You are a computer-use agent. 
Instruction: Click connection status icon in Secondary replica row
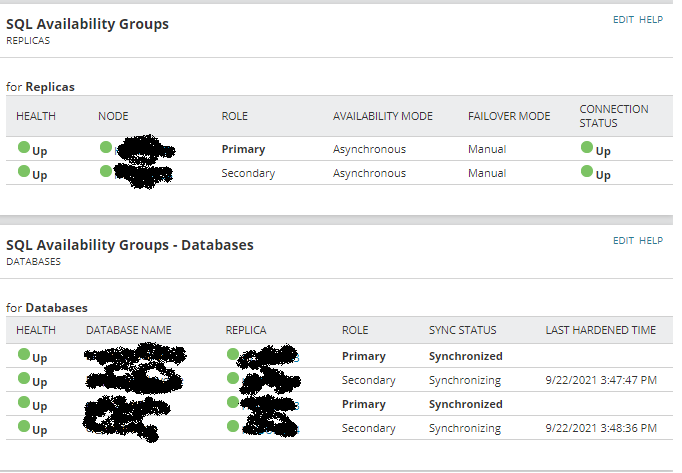pos(587,171)
